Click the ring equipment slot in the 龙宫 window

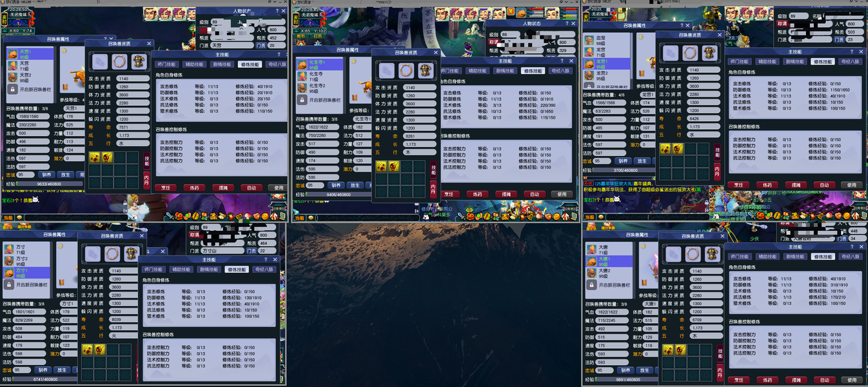point(690,53)
